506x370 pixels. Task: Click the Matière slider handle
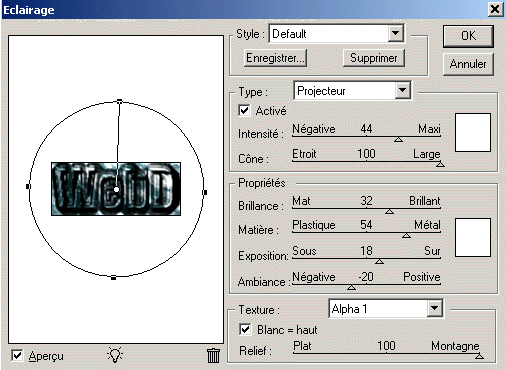click(406, 235)
